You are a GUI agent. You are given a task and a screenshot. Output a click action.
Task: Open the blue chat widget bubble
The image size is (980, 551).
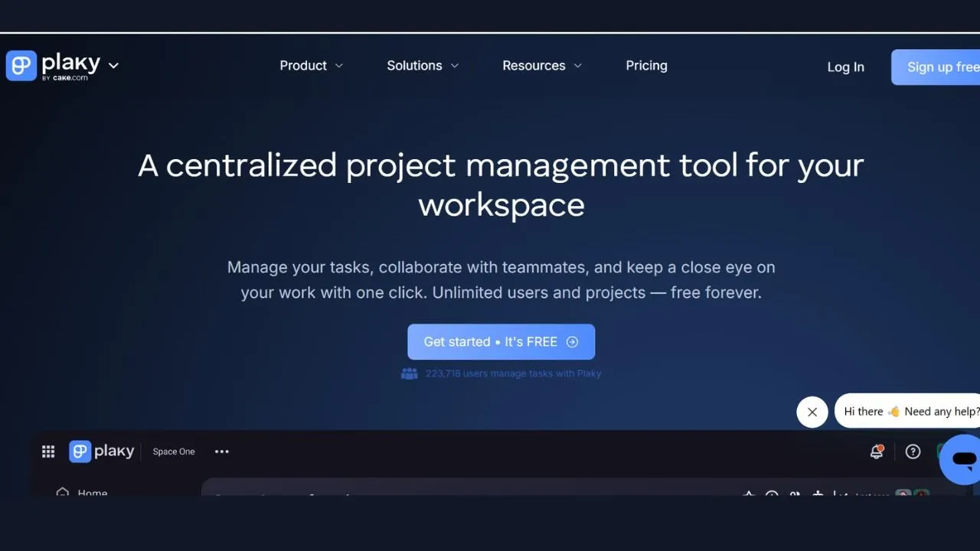tap(962, 459)
